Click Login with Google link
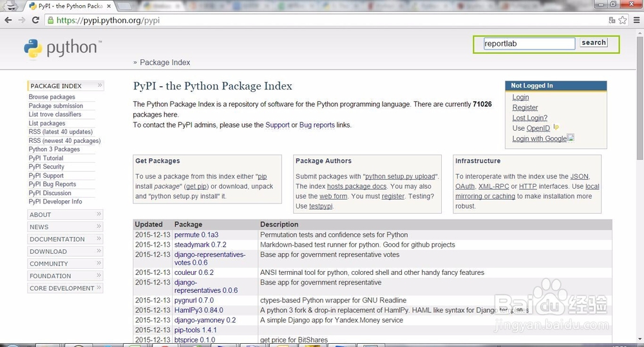 539,139
